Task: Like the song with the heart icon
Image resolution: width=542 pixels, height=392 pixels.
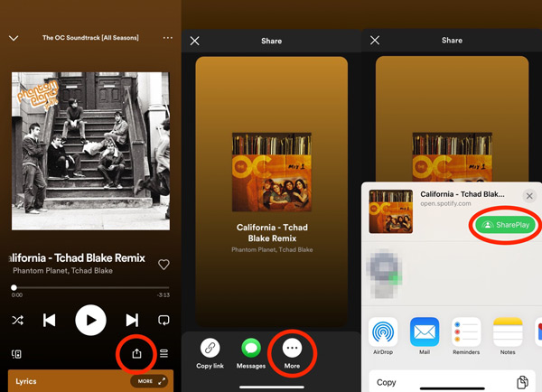Action: click(164, 265)
